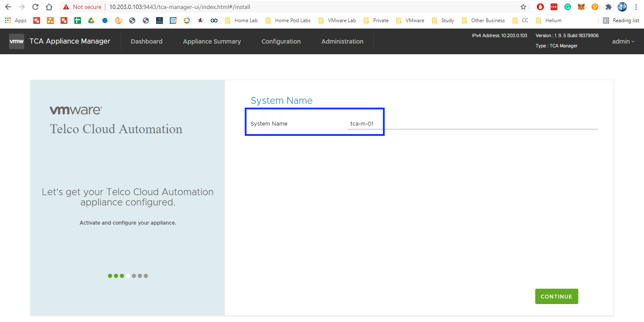The height and width of the screenshot is (322, 644).
Task: Reload the page with the refresh icon
Action: (35, 7)
